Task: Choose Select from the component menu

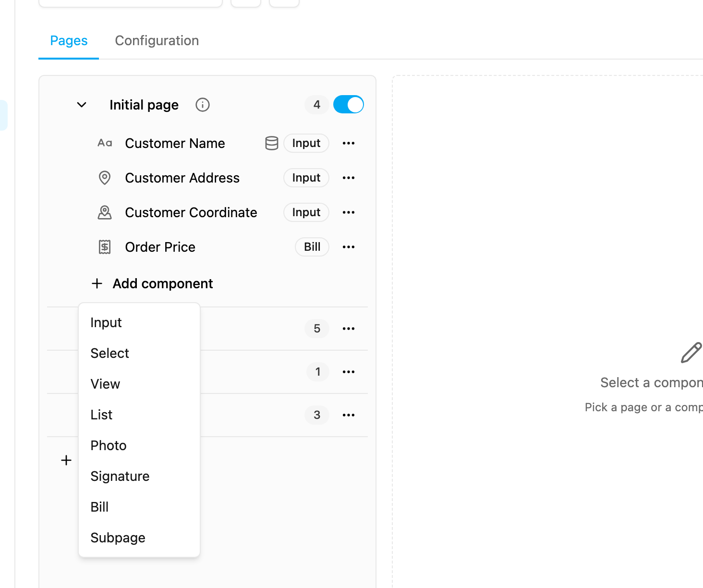Action: click(x=139, y=353)
